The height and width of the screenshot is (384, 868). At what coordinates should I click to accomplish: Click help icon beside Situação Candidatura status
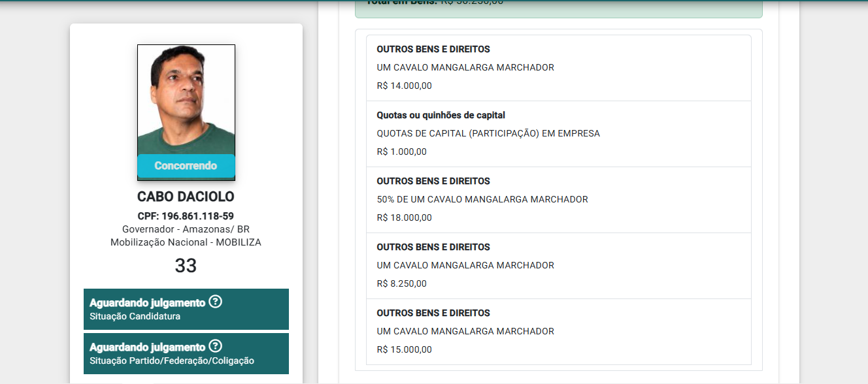coord(215,302)
